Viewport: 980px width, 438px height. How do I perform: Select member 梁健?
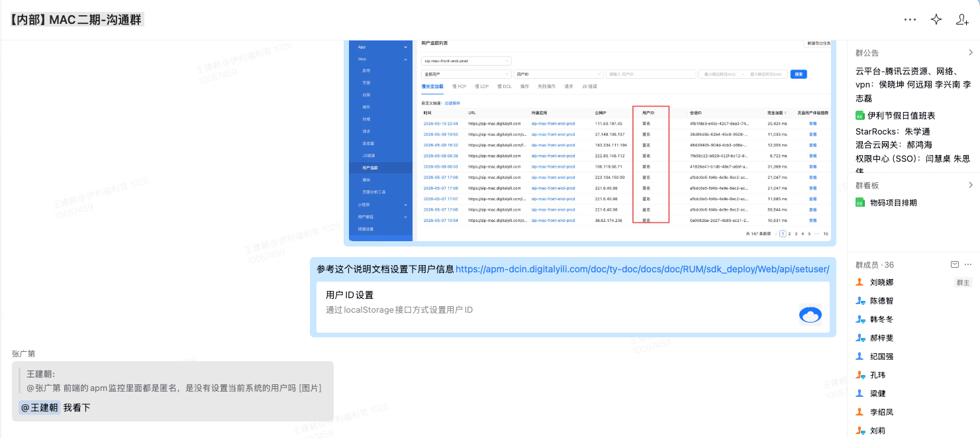click(x=877, y=394)
